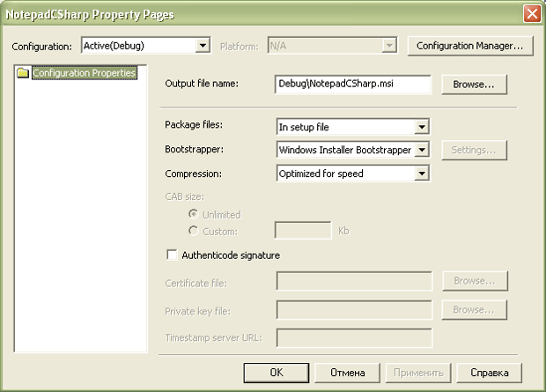Viewport: 546px width, 392px height.
Task: Click the Output file name text field
Action: pyautogui.click(x=352, y=84)
